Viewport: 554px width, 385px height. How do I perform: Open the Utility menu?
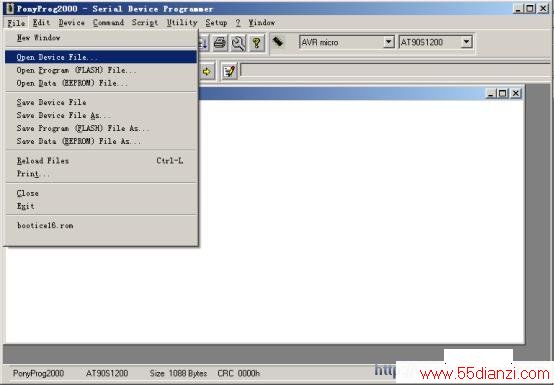click(x=182, y=23)
